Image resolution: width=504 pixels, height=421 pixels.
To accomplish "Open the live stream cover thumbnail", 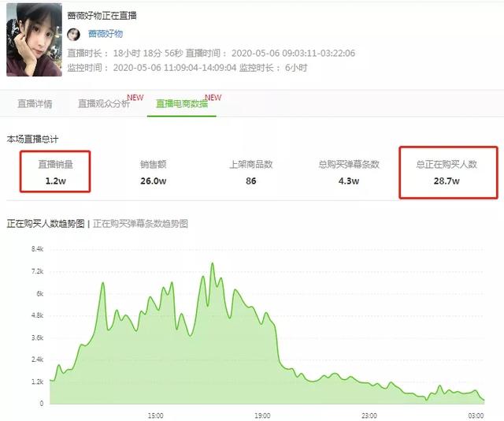I will (34, 39).
